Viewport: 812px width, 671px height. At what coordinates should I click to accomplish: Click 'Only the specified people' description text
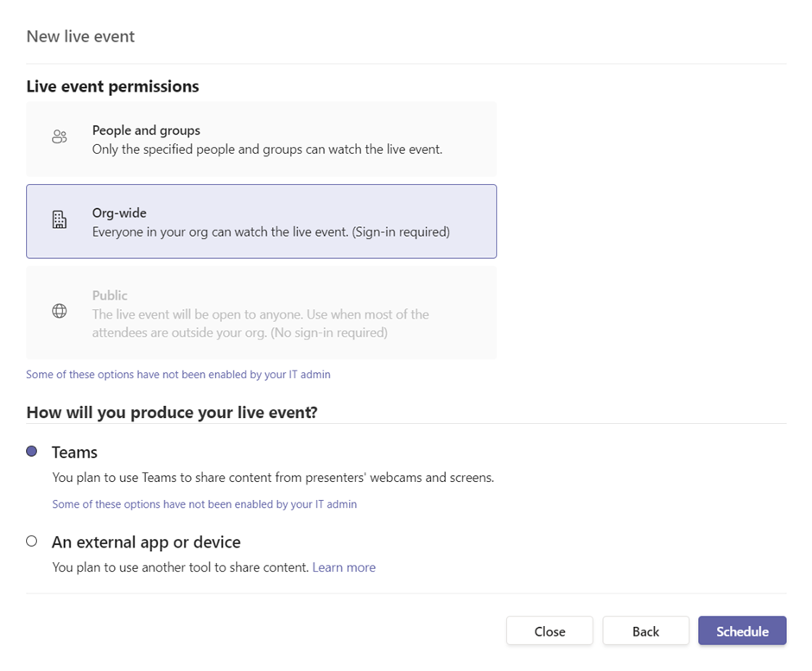tap(267, 149)
